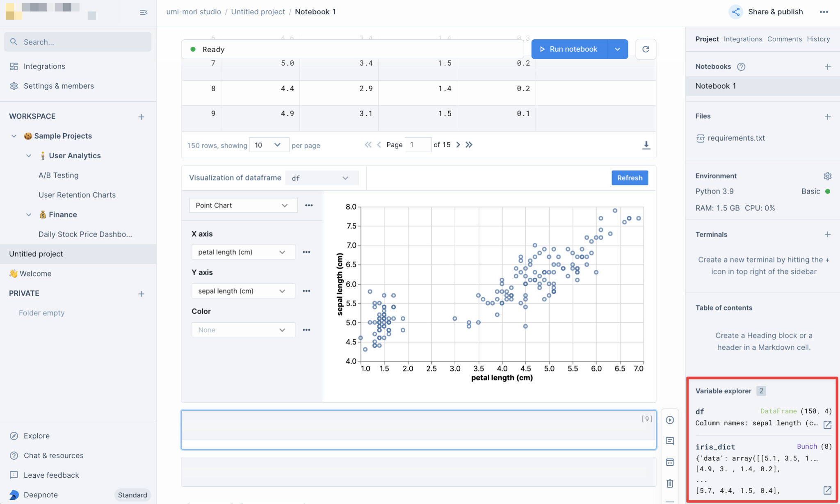Open the Point Chart type dropdown
The height and width of the screenshot is (504, 840).
(243, 205)
